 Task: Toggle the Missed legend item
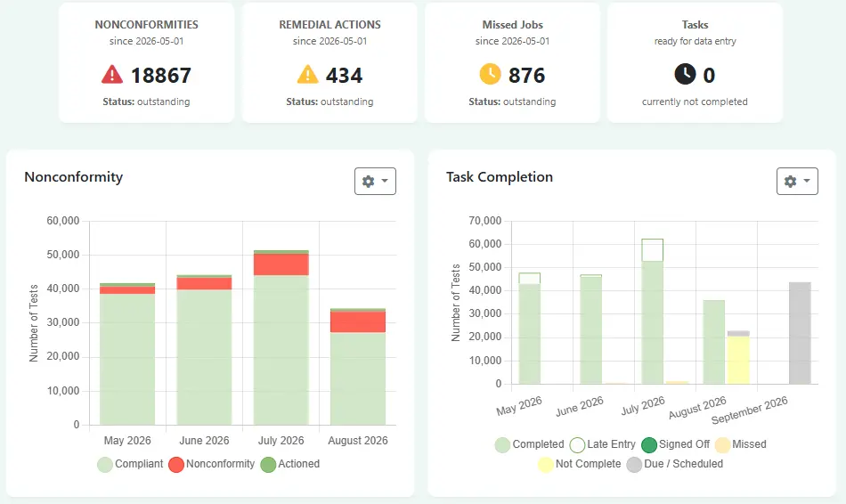741,444
